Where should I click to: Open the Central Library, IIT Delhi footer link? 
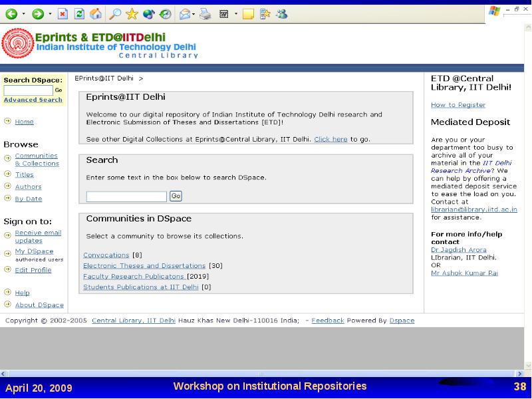coord(134,321)
